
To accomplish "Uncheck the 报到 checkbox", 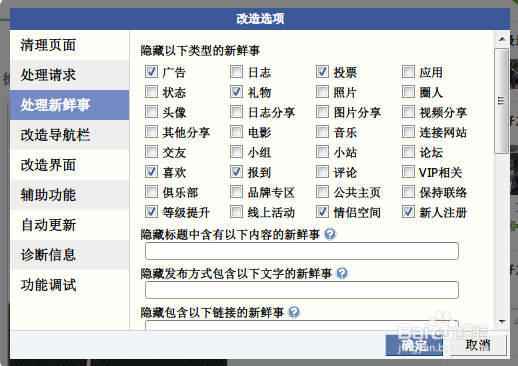I will pos(236,172).
